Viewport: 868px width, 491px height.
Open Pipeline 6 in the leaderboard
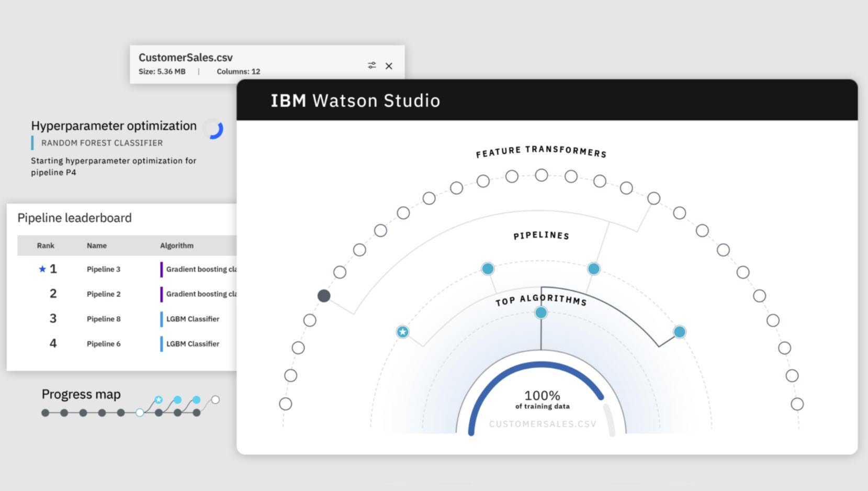tap(104, 344)
